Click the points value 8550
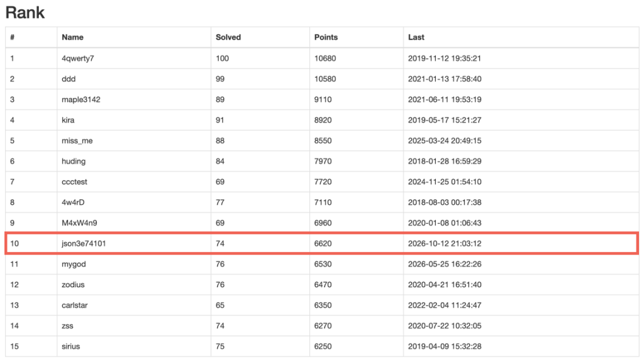This screenshot has width=644, height=360. click(323, 140)
